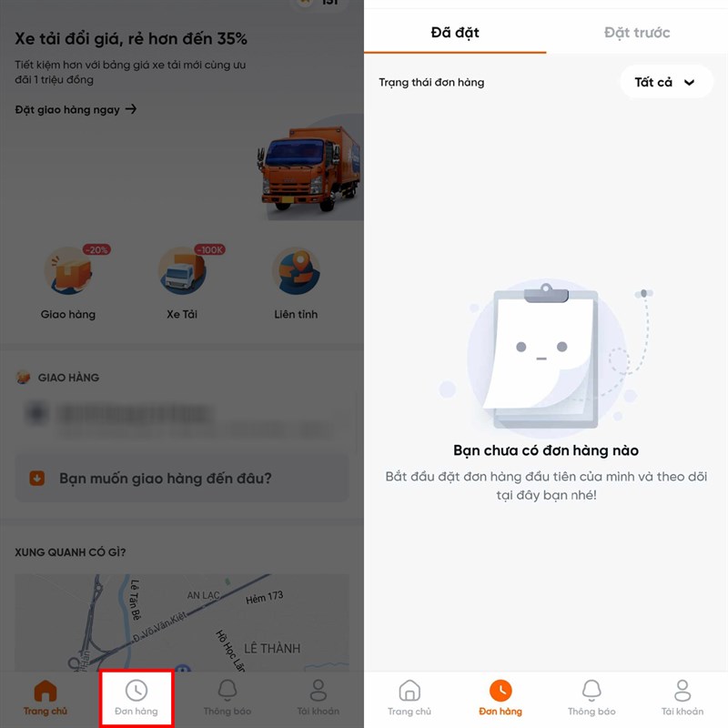Screen dimensions: 728x728
Task: Open Tài khoản profile in left screen
Action: 318,691
